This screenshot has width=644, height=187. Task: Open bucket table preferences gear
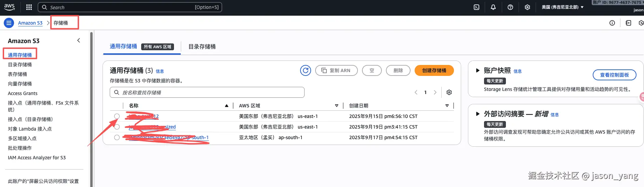pyautogui.click(x=449, y=92)
